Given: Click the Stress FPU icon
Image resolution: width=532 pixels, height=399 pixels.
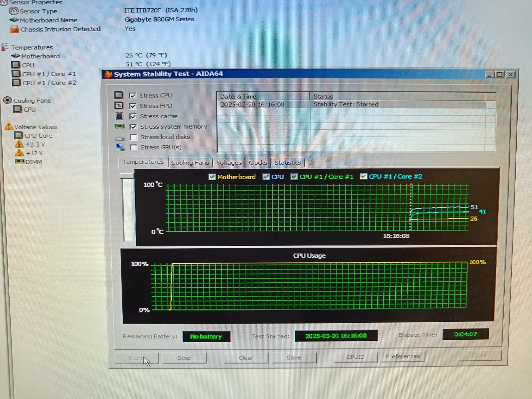Looking at the screenshot, I should (x=119, y=105).
